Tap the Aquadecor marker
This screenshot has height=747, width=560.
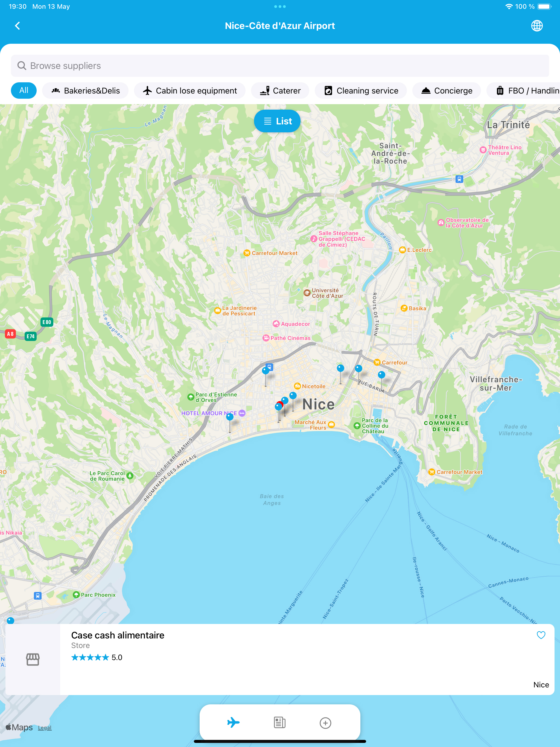click(x=276, y=324)
